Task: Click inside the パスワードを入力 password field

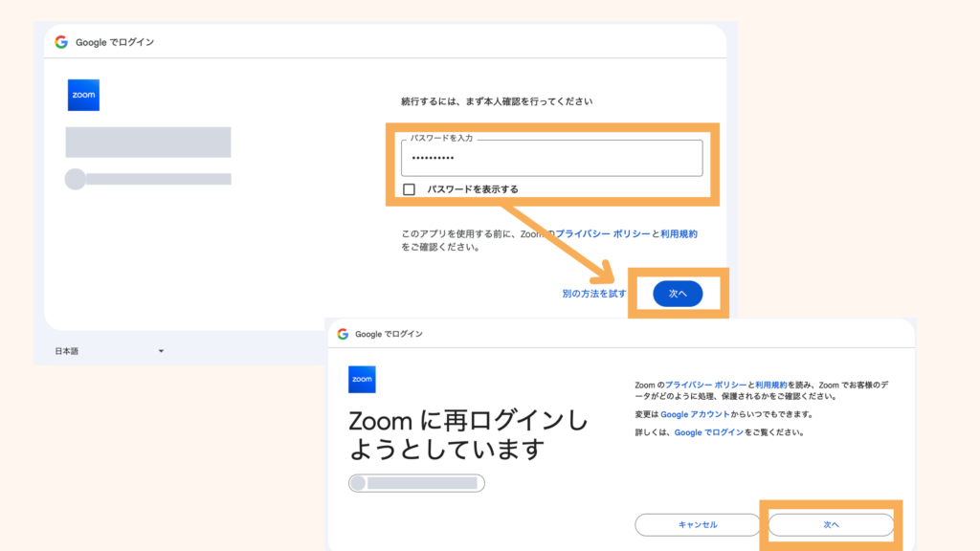Action: 551,158
